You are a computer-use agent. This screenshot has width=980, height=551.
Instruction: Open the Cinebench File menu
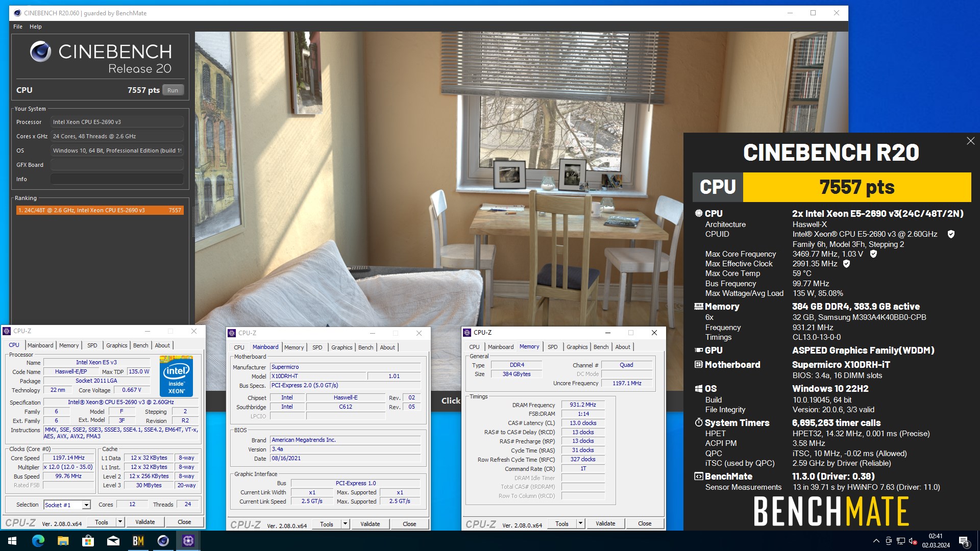click(x=18, y=27)
